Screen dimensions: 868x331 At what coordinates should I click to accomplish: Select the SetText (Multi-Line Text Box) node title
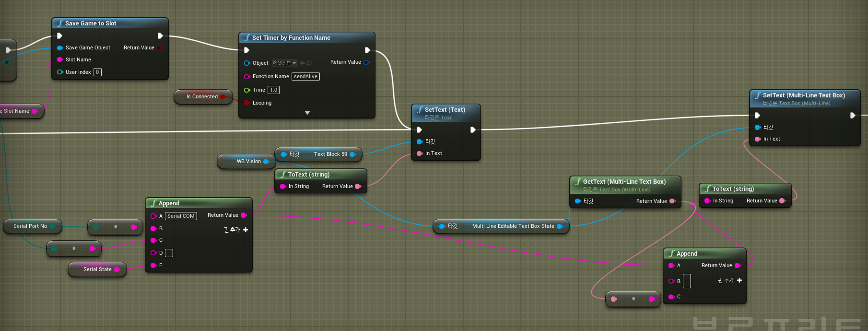tap(804, 95)
